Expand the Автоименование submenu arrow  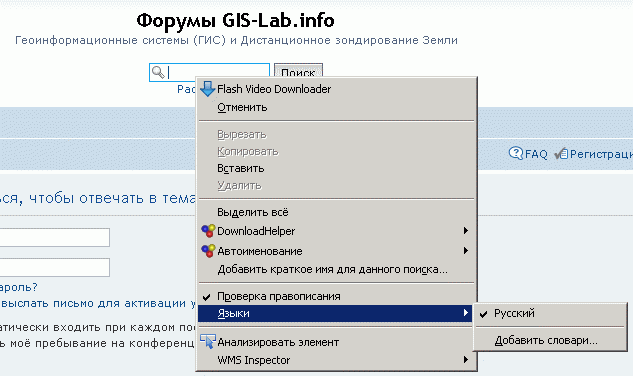[465, 250]
